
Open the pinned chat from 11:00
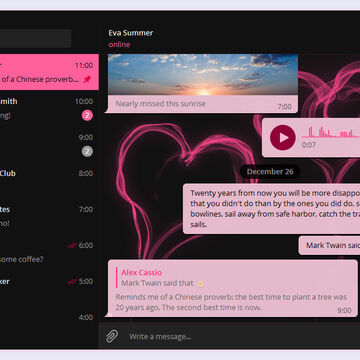49,72
